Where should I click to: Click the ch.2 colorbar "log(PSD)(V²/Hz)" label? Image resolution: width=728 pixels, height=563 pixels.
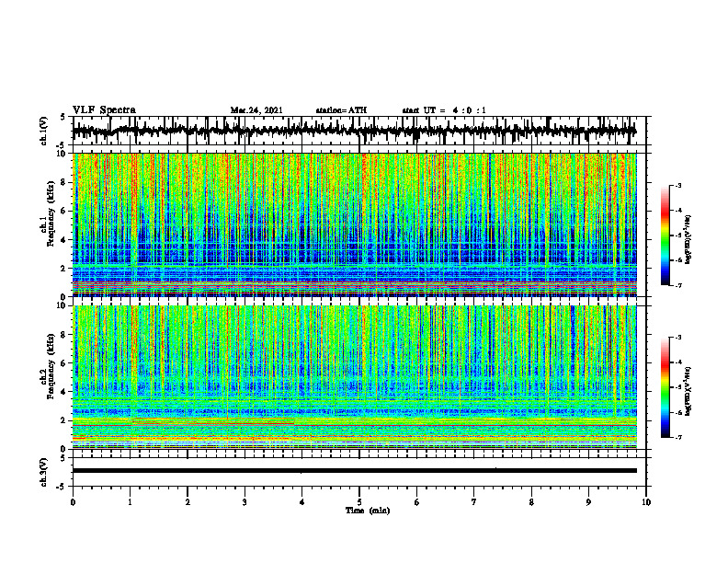point(688,391)
